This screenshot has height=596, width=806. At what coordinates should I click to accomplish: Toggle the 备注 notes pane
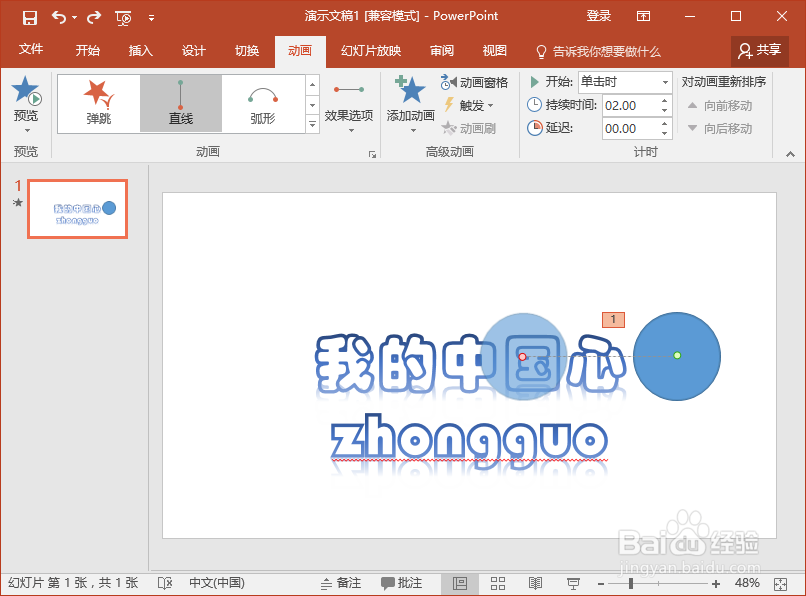(x=341, y=583)
